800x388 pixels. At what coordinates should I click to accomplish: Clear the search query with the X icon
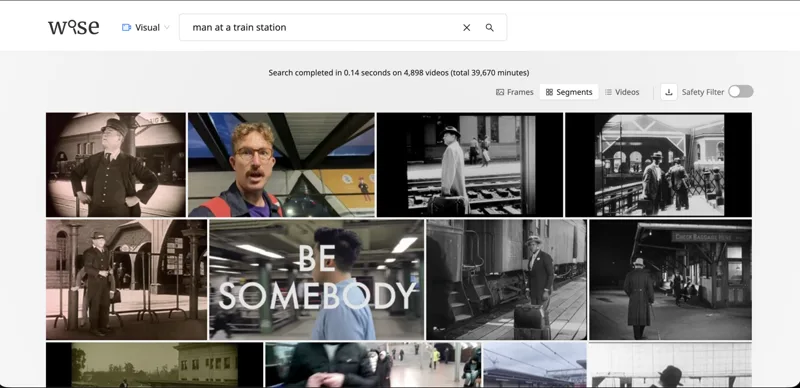[x=466, y=28]
